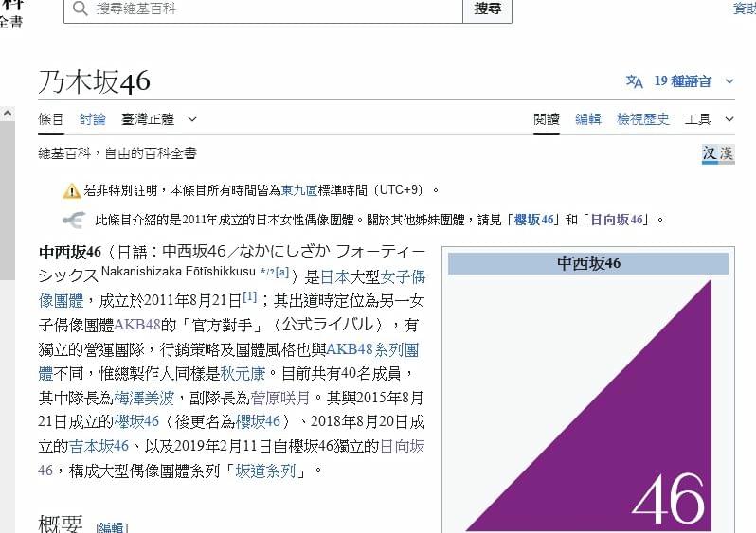
Task: Click the 汉漢 character conversion icon
Action: 718,153
